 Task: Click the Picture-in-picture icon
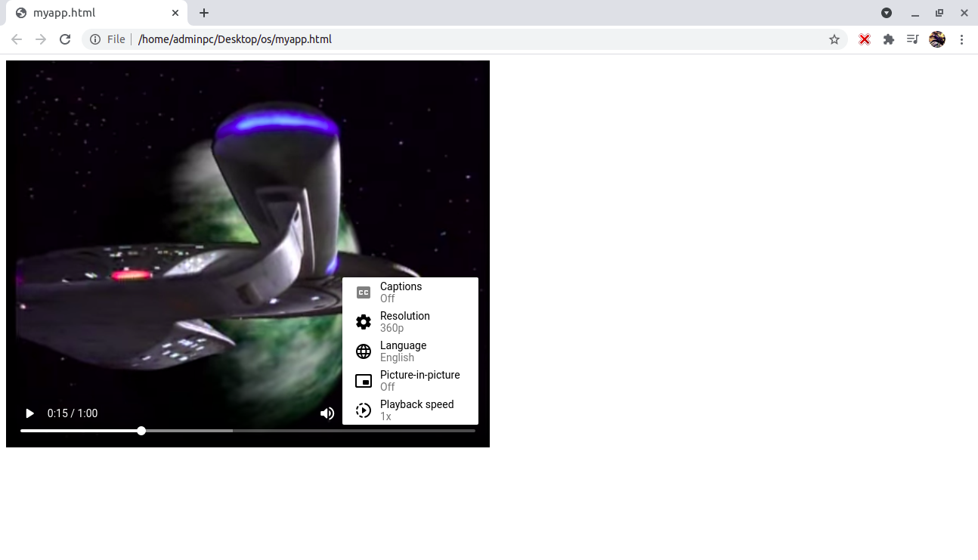coord(364,381)
